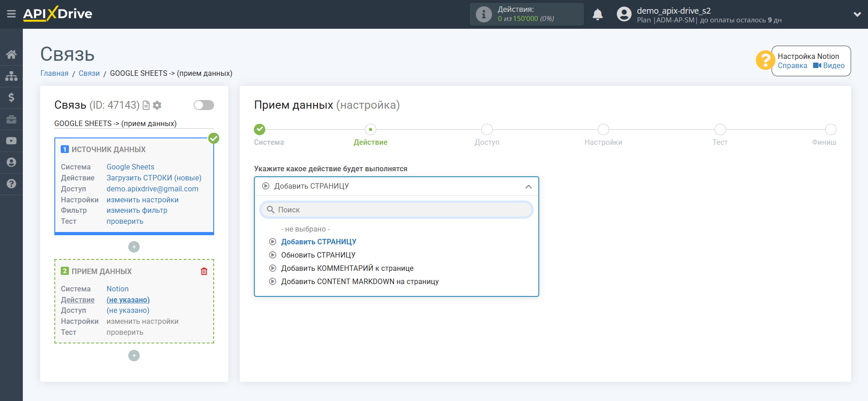868x401 pixels.
Task: Select Добавить СТРАНИЦУ from the list
Action: (319, 242)
